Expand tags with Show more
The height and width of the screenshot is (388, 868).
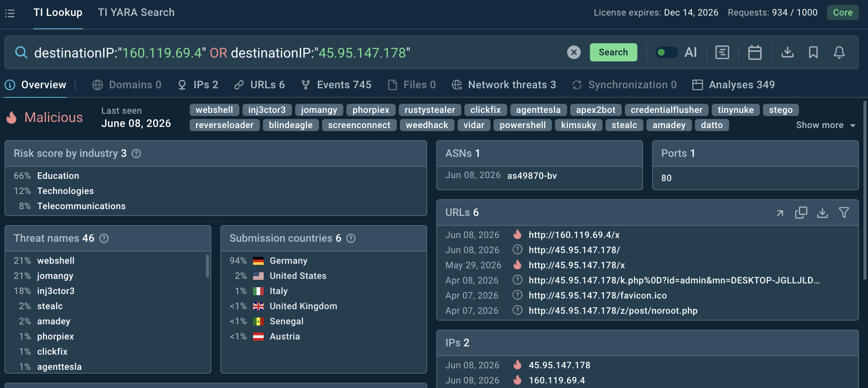click(826, 125)
